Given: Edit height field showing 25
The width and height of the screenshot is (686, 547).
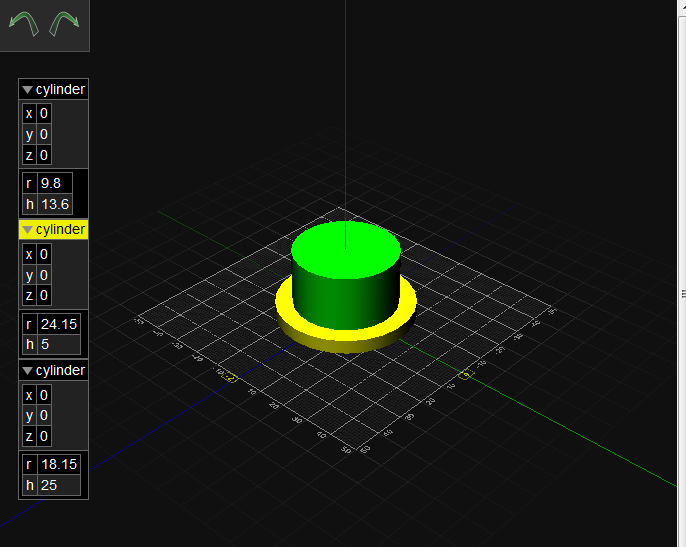Looking at the screenshot, I should click(x=59, y=485).
